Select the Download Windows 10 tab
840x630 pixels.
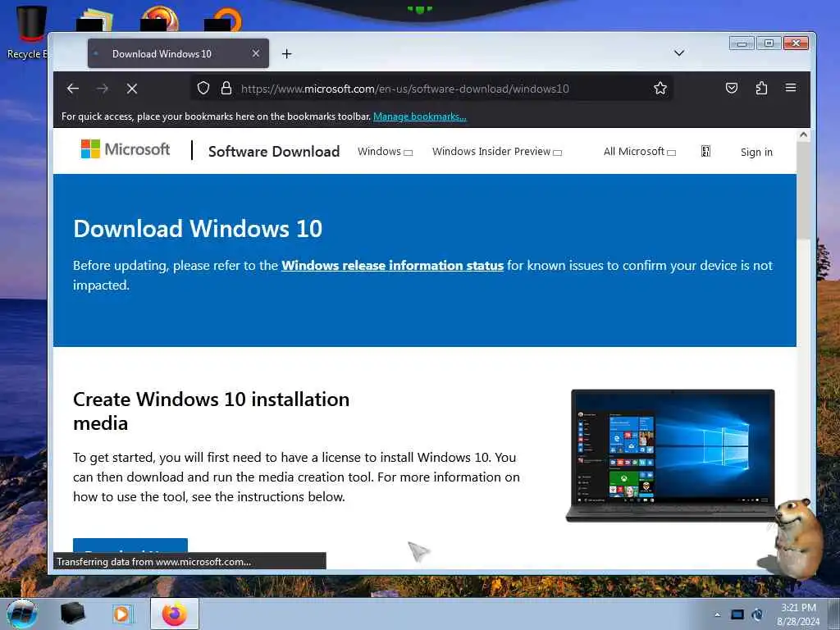click(178, 53)
